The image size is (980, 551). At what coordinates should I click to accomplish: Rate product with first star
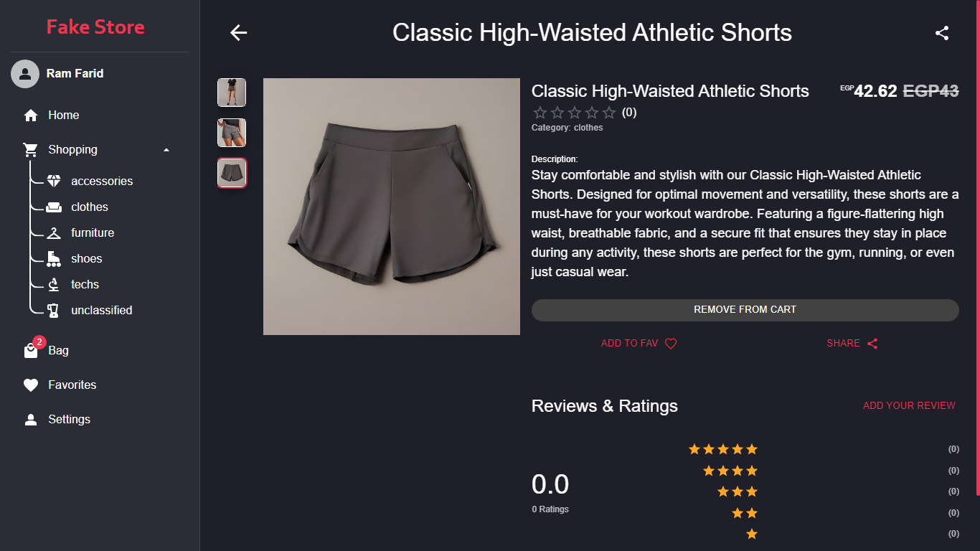point(540,113)
